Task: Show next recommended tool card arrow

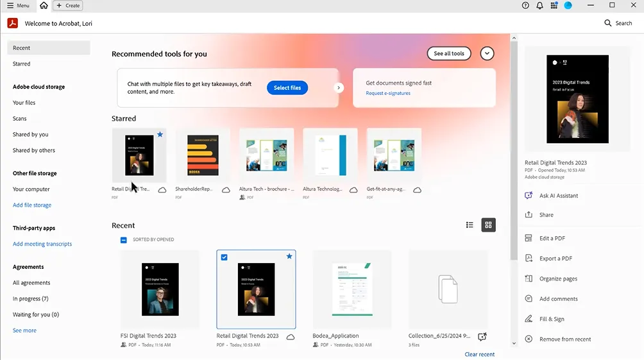Action: (x=339, y=87)
